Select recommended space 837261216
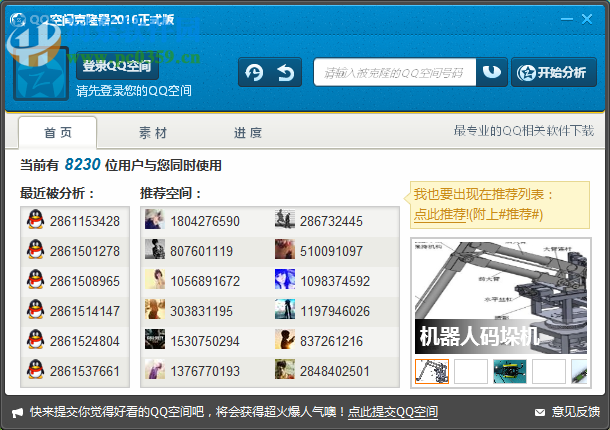The width and height of the screenshot is (610, 430). (331, 341)
